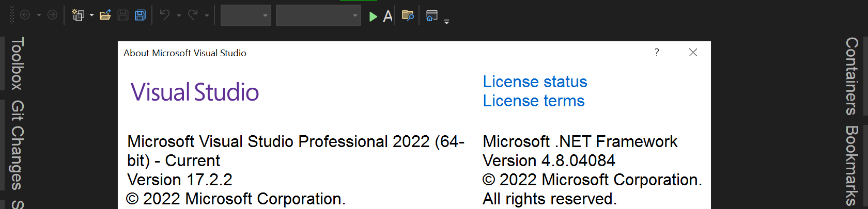Click the Navigate Backward arrow icon
The width and height of the screenshot is (868, 209).
coord(25,15)
